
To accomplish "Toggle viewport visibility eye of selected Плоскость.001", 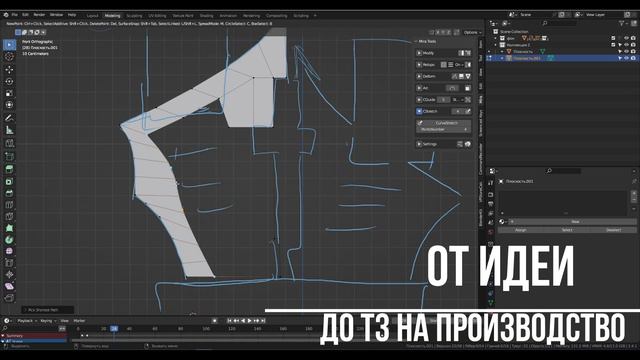I will [626, 58].
